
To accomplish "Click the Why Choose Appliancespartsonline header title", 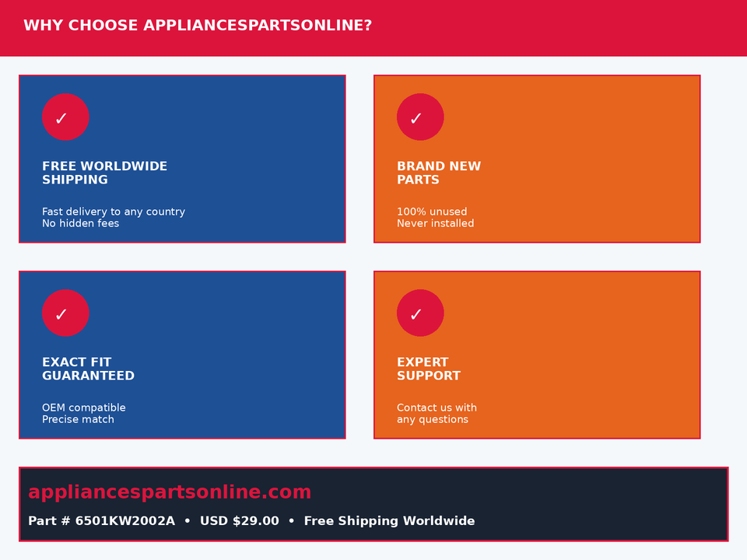I will click(x=198, y=25).
